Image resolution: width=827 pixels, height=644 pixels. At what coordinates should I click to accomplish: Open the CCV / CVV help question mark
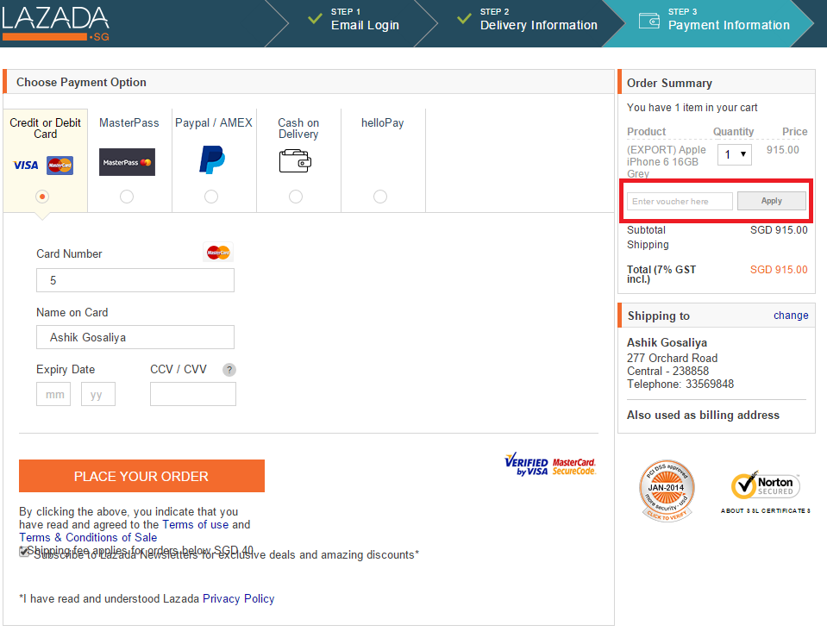[x=229, y=370]
